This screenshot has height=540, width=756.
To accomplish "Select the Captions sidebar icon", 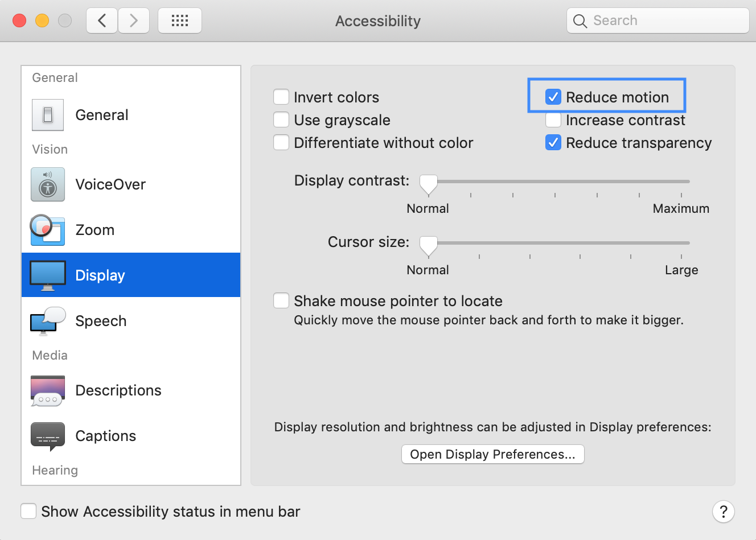I will [48, 436].
